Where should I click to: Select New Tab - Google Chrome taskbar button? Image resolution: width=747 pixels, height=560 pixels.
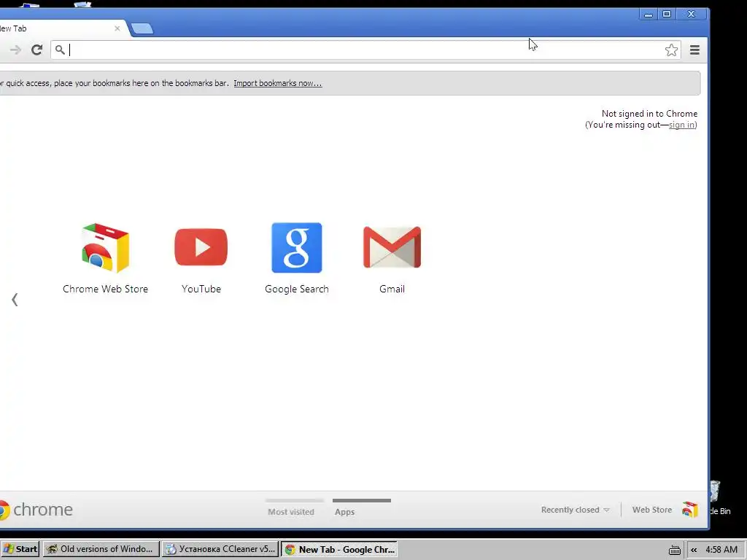pyautogui.click(x=338, y=549)
